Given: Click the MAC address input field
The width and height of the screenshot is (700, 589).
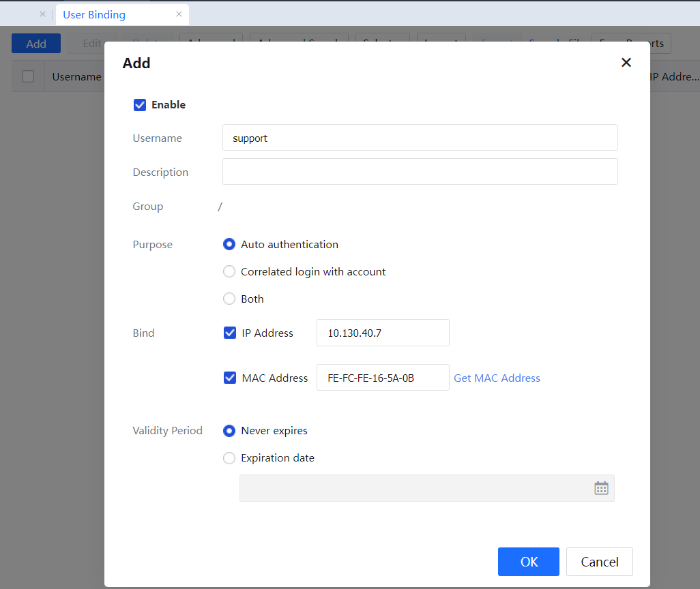Looking at the screenshot, I should click(x=382, y=378).
